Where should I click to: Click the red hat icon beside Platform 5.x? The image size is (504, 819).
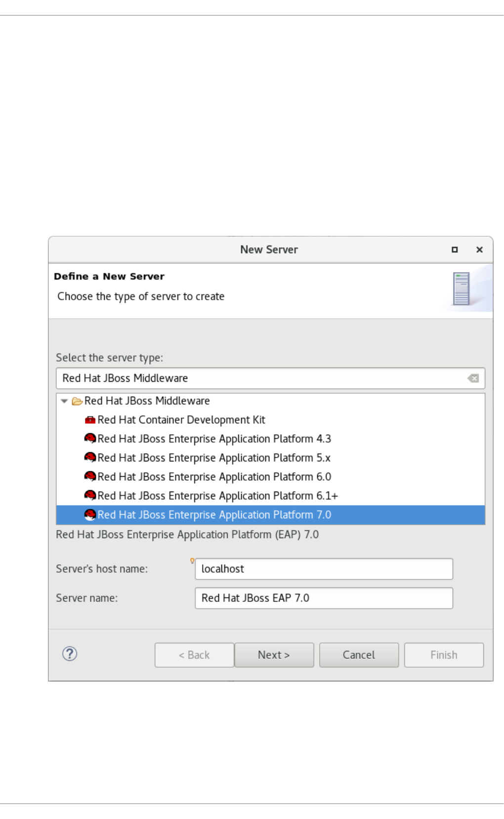click(x=90, y=457)
